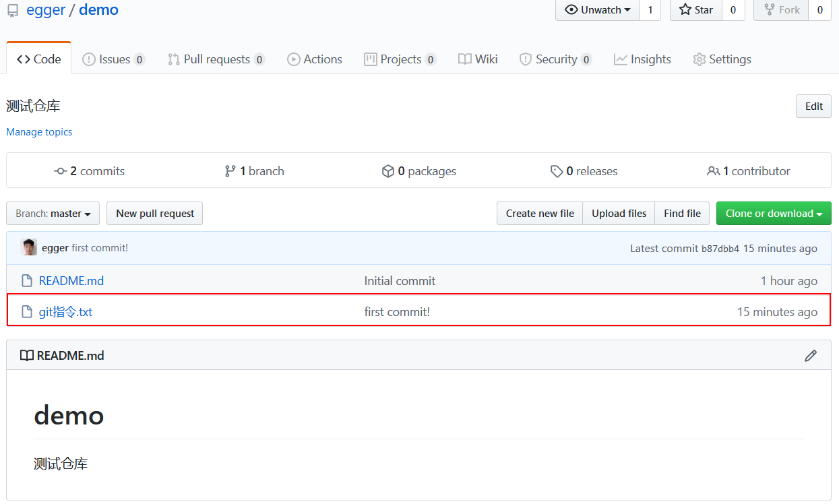This screenshot has height=504, width=839.
Task: Open the Wiki tab
Action: pos(478,59)
